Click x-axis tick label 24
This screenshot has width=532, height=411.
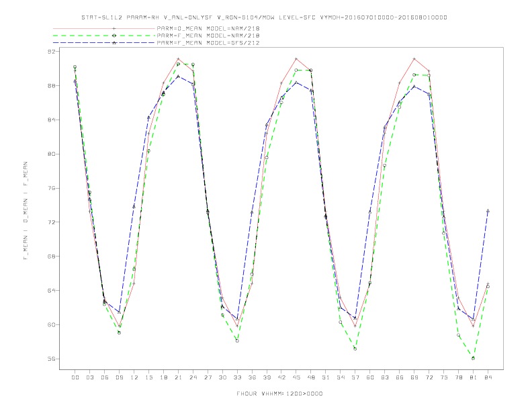[x=193, y=377]
